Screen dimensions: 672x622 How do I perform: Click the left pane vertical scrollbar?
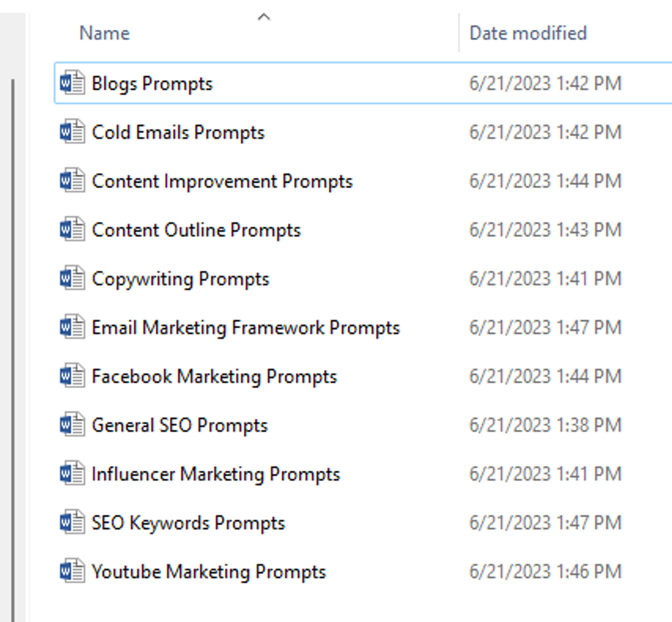coord(13,336)
